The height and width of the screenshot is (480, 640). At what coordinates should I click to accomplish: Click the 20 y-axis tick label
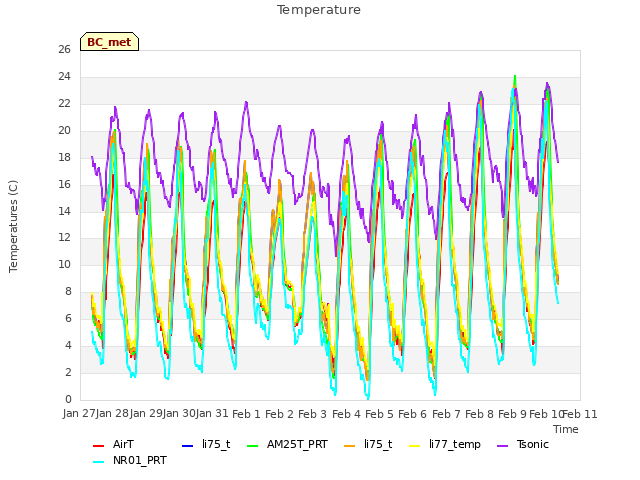pyautogui.click(x=64, y=130)
